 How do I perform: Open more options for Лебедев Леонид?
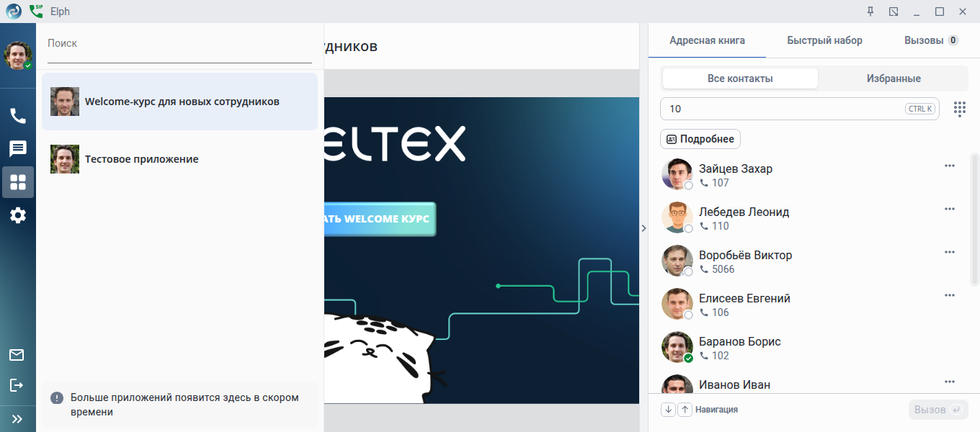point(950,209)
